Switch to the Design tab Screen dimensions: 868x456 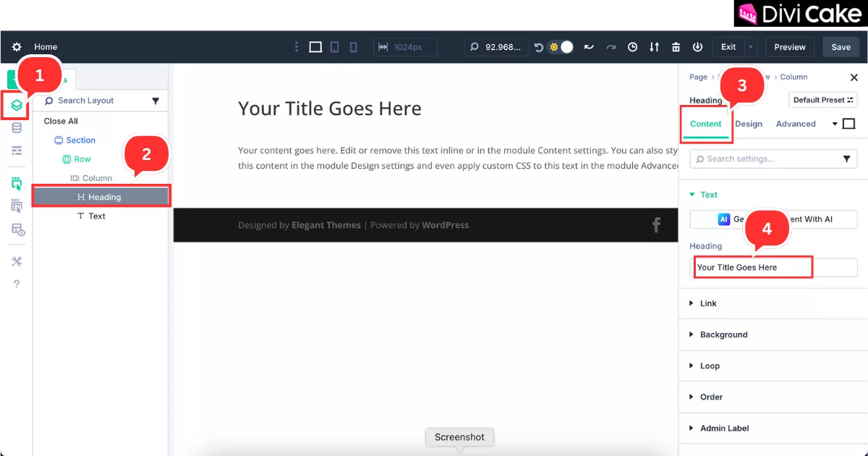coord(749,124)
